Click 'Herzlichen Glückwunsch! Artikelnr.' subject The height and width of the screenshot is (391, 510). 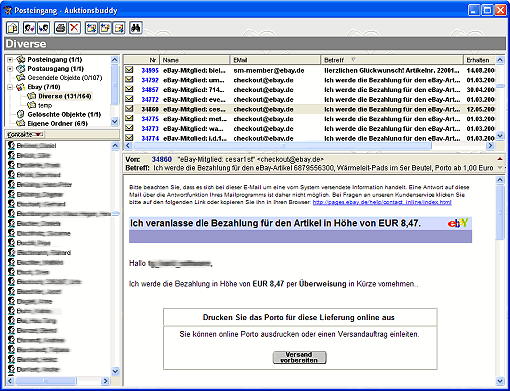[392, 70]
